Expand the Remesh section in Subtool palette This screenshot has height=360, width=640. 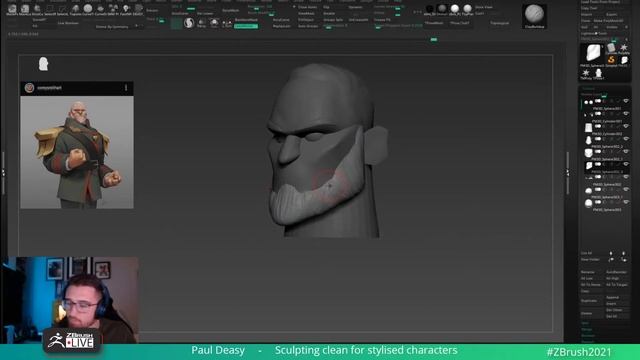[x=587, y=341]
